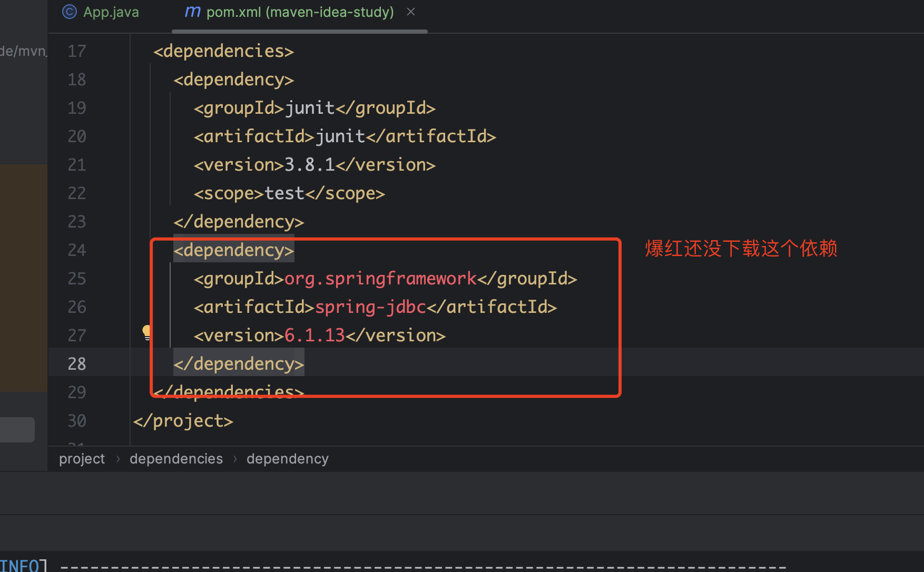Switch to the App.java tab
The height and width of the screenshot is (572, 924).
coord(111,12)
